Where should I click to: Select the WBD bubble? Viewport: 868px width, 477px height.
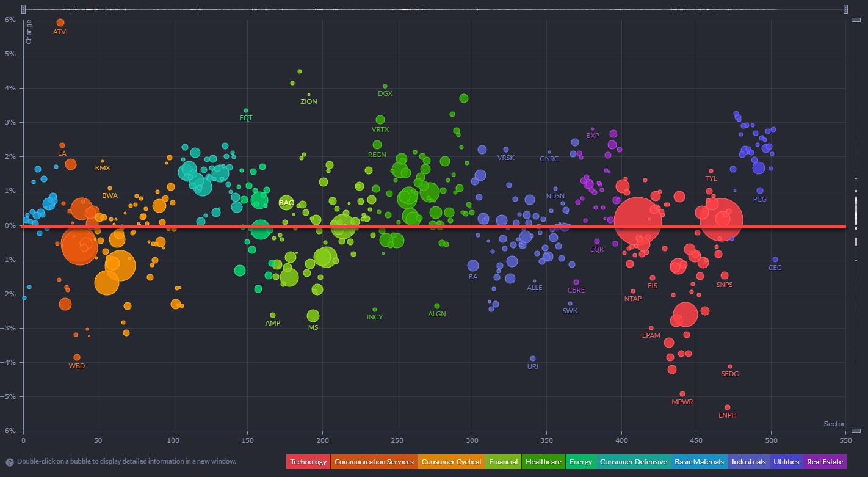(77, 357)
